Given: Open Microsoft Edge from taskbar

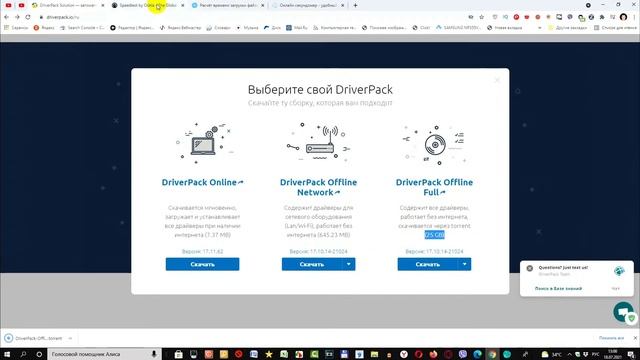Looking at the screenshot, I should point(477,354).
